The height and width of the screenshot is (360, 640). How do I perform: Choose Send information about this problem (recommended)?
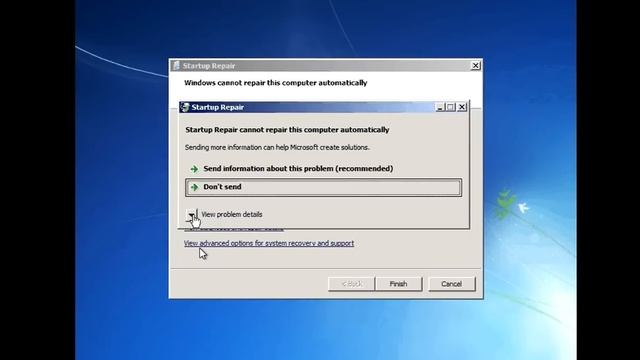(298, 169)
